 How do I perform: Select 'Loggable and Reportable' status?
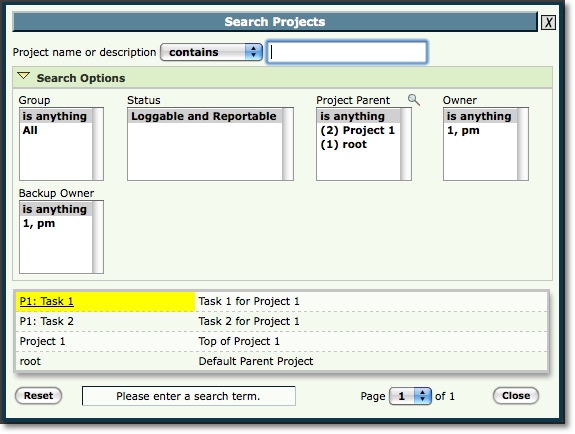pyautogui.click(x=204, y=116)
